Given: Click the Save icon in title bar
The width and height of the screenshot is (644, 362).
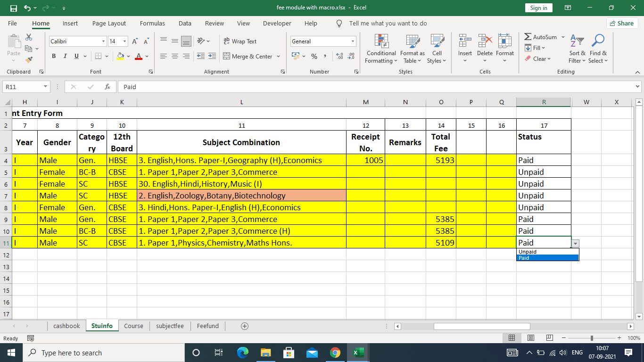Looking at the screenshot, I should pyautogui.click(x=13, y=8).
